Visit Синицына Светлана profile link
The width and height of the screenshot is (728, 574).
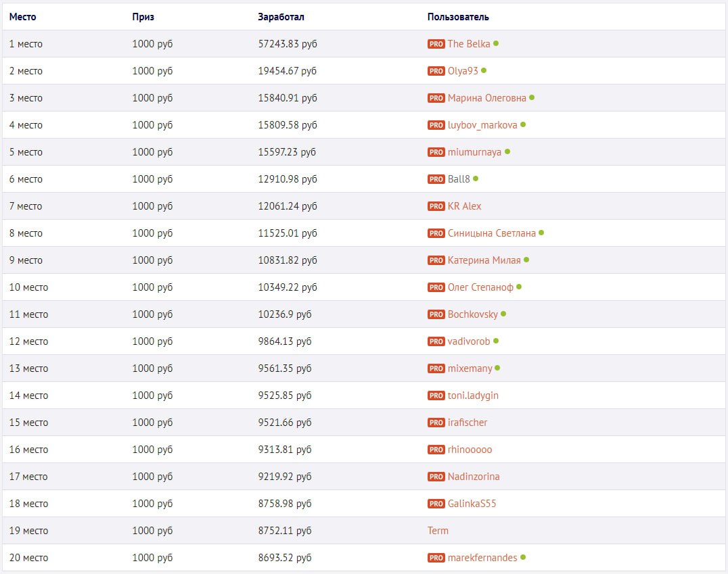coord(491,233)
